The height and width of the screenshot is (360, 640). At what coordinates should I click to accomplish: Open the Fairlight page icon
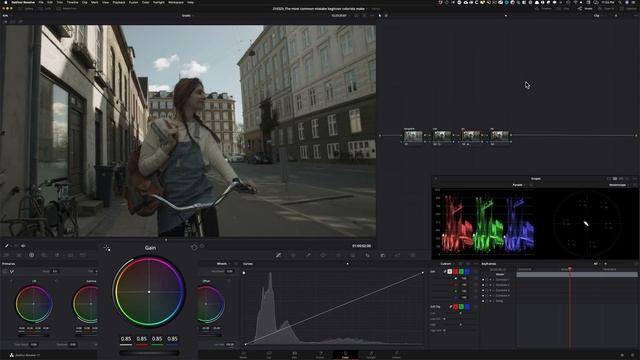[371, 354]
